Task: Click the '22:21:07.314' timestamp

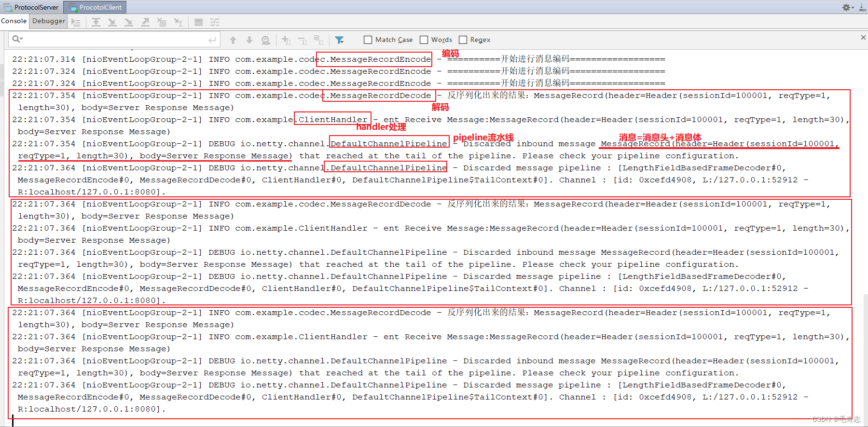Action: 44,59
